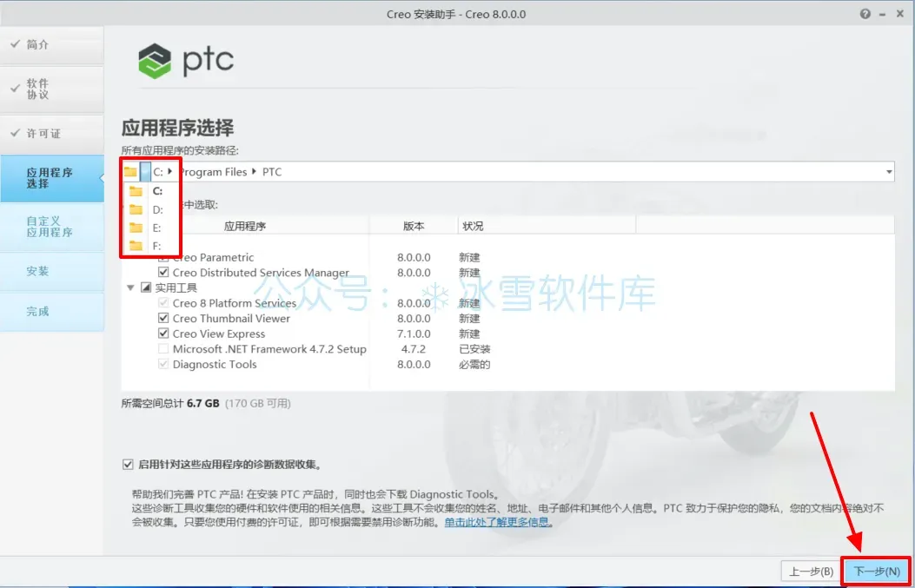Choose drive F: from the drive list

tap(150, 246)
